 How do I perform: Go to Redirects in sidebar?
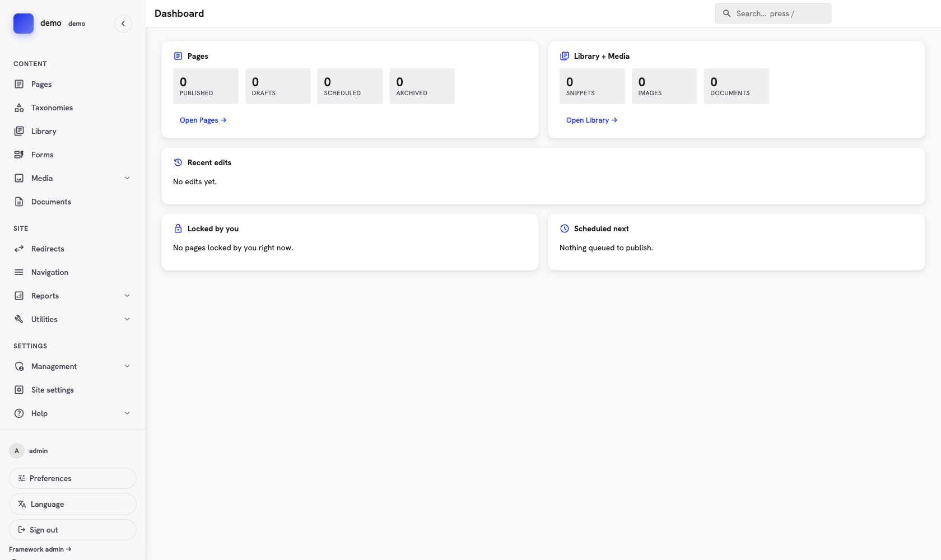click(x=73, y=249)
